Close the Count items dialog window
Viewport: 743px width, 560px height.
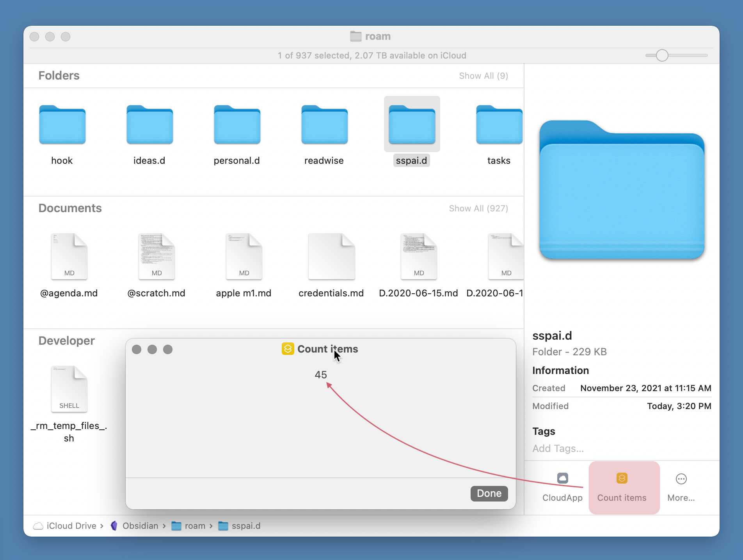pyautogui.click(x=137, y=349)
